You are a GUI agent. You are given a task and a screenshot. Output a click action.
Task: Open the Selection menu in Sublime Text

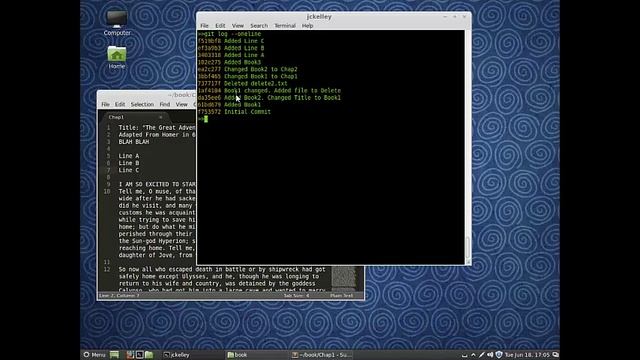point(142,104)
